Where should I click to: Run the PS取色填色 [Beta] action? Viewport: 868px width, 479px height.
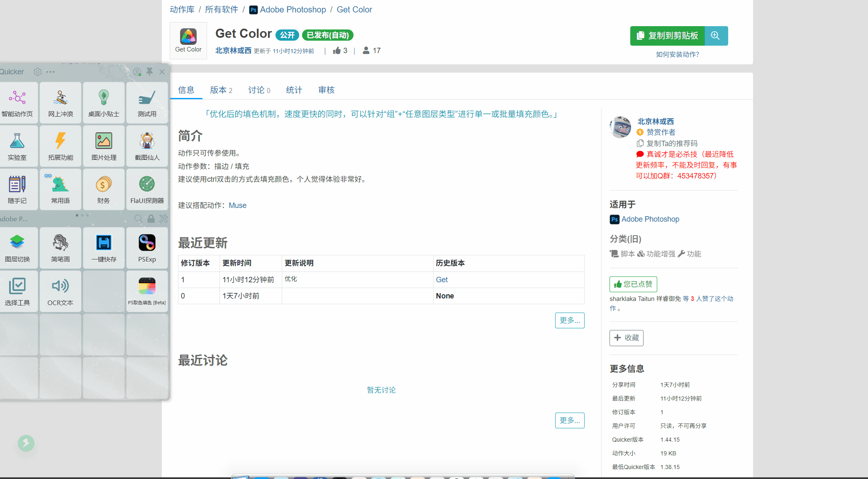[147, 291]
